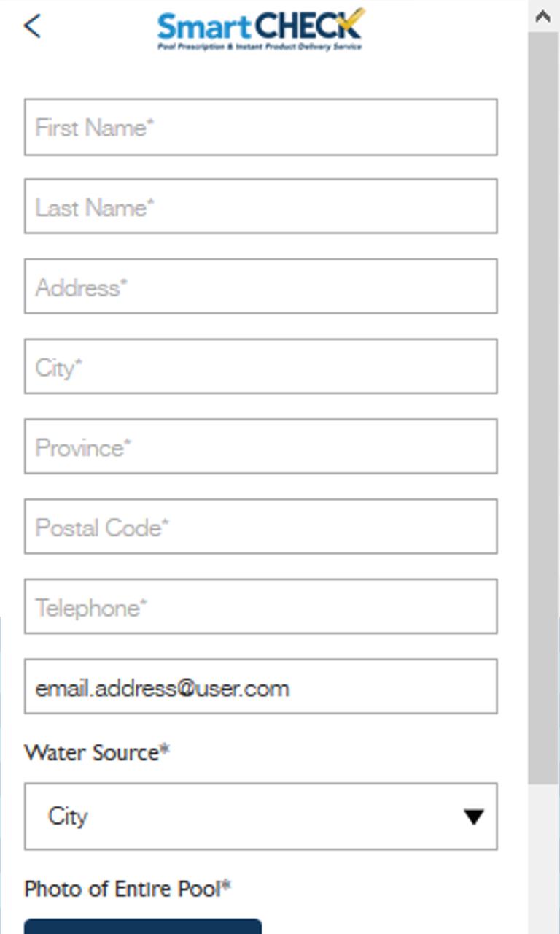
Task: Click the Water Source label
Action: tap(96, 752)
